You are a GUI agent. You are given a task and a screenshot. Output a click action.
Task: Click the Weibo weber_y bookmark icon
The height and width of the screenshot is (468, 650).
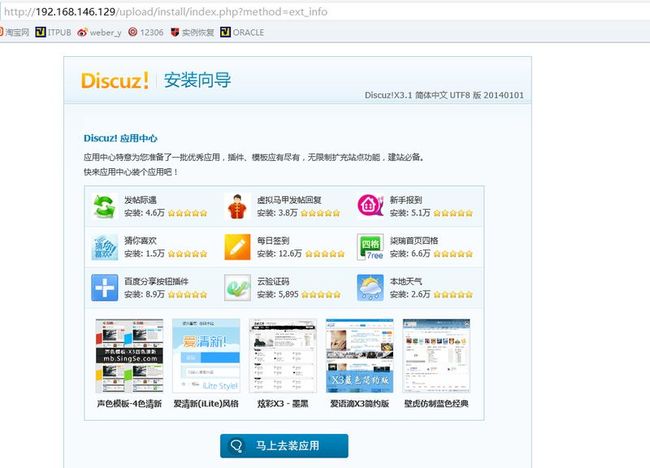[x=82, y=32]
